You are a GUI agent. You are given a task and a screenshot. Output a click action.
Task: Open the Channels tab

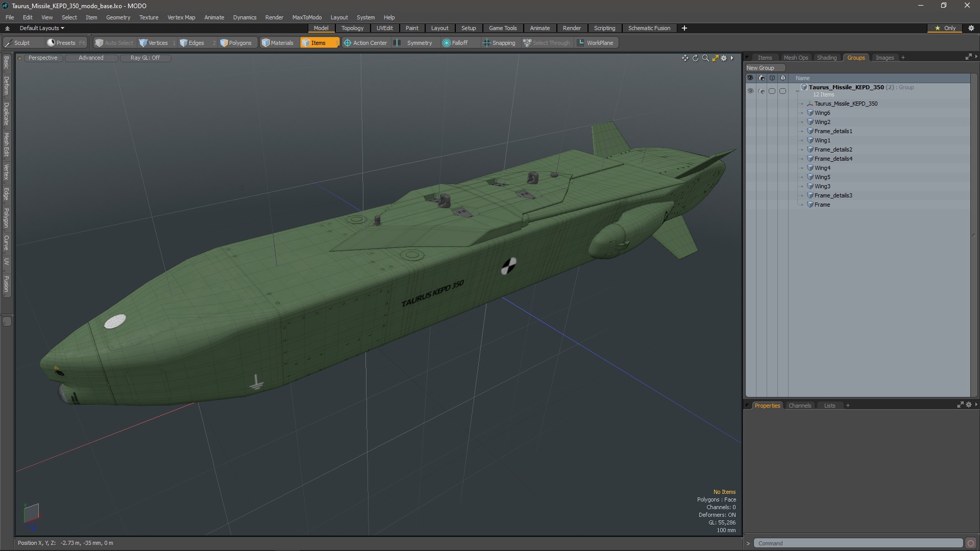799,406
